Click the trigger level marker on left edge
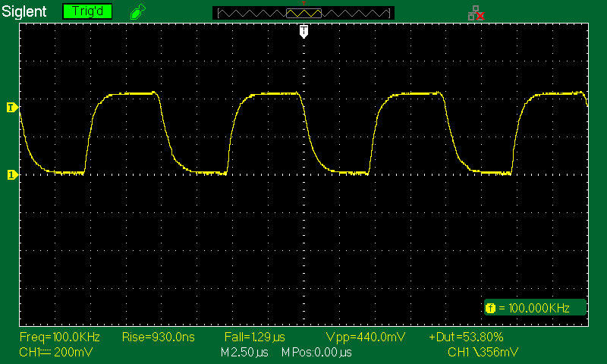The height and width of the screenshot is (364, 607). [x=12, y=108]
